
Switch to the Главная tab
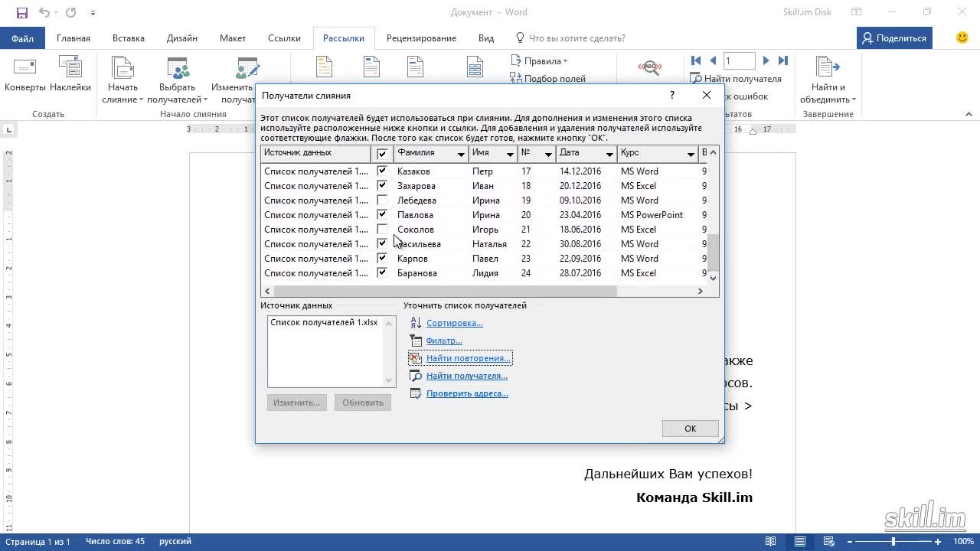pos(73,37)
